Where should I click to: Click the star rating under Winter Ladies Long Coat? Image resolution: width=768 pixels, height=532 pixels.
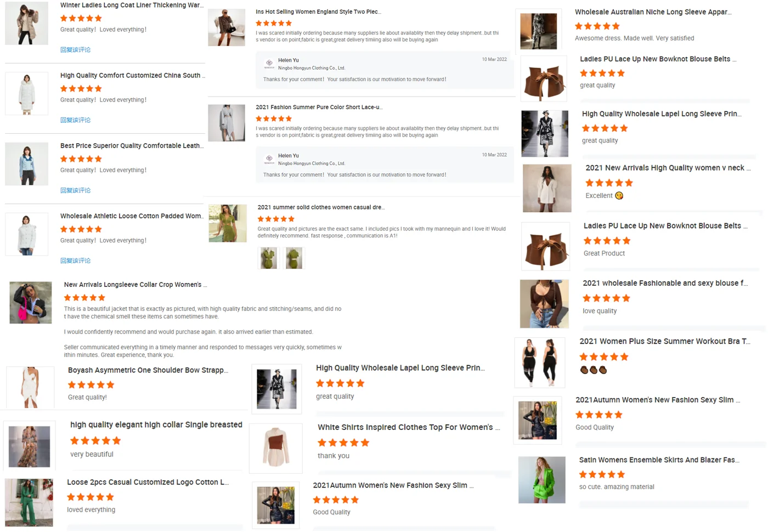click(81, 18)
